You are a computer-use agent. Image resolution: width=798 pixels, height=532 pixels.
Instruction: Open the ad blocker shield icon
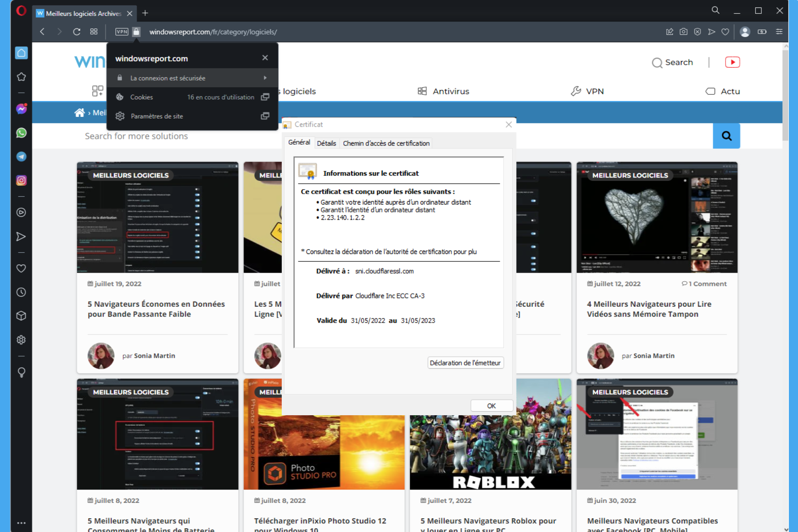pyautogui.click(x=697, y=32)
